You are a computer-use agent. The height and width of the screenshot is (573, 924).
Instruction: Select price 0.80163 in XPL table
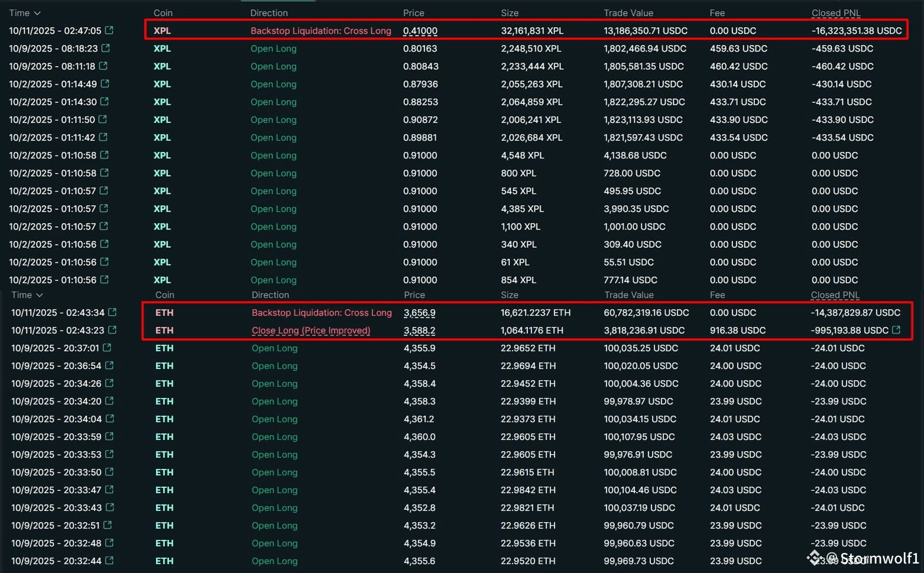point(420,48)
